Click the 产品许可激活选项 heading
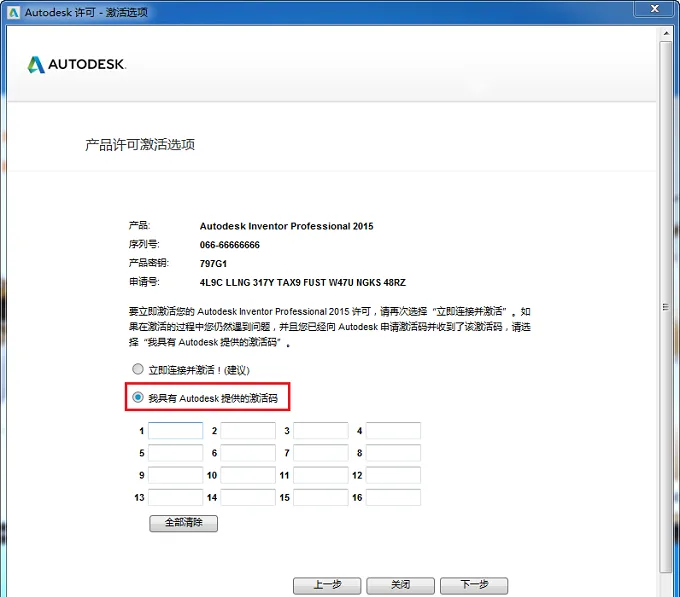Image resolution: width=680 pixels, height=597 pixels. [x=140, y=144]
